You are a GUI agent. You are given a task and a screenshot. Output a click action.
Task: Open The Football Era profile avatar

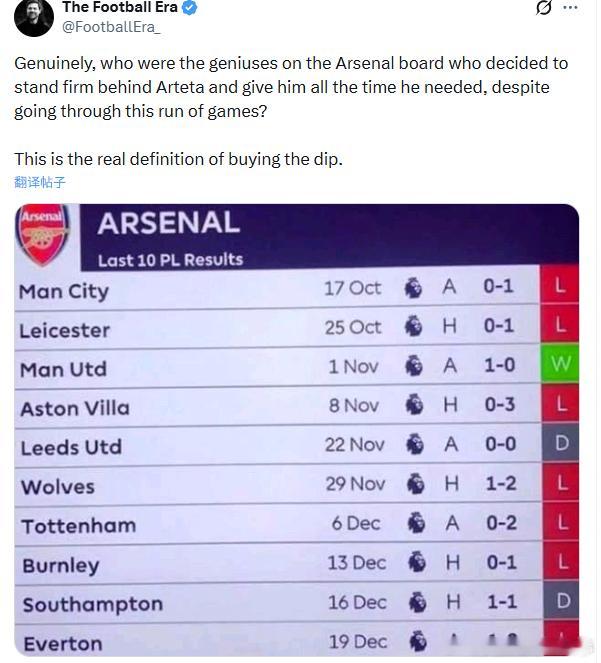click(x=34, y=14)
